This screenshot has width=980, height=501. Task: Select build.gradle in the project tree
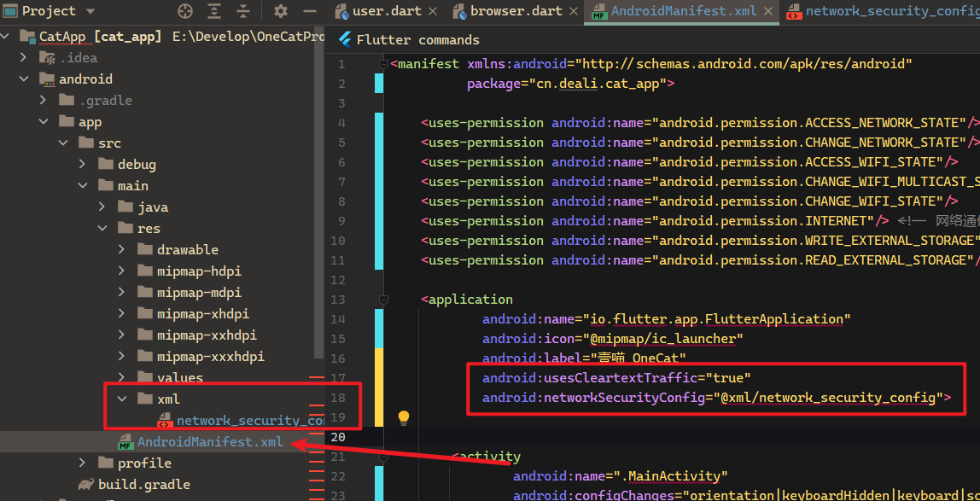(144, 484)
